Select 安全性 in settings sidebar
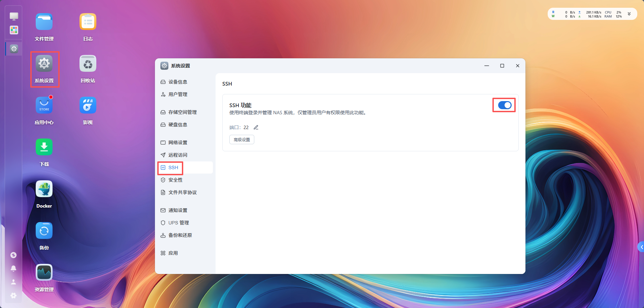644x308 pixels. (x=175, y=180)
